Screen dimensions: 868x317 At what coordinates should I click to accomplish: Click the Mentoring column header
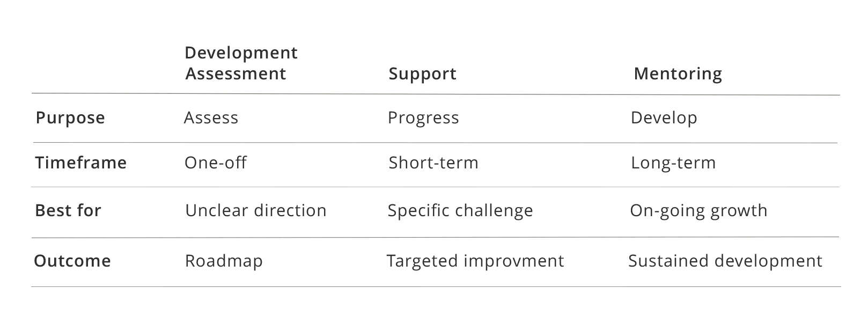(678, 73)
